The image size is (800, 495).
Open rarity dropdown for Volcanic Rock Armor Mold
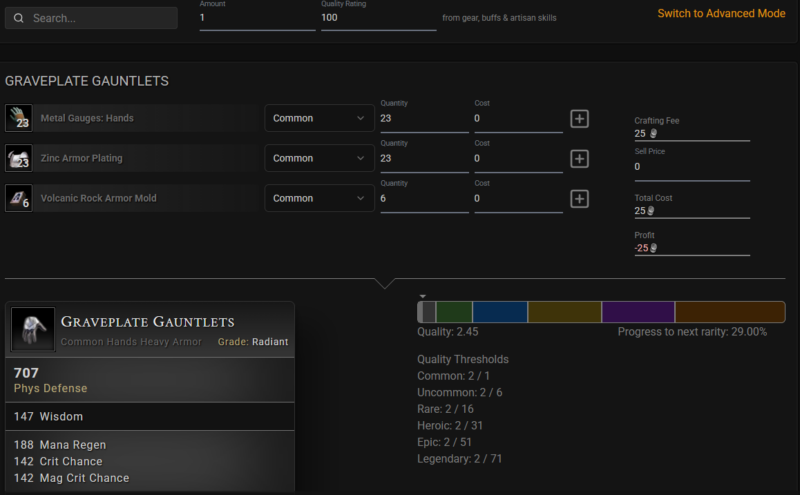[x=319, y=198]
